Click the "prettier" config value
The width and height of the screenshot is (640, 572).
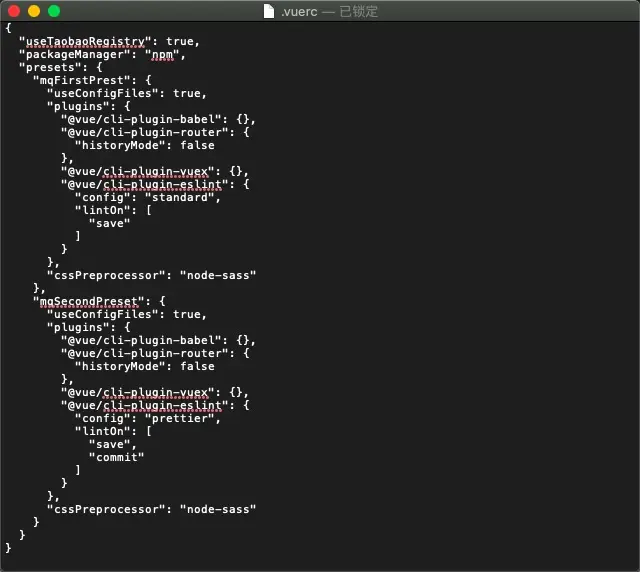click(x=180, y=419)
